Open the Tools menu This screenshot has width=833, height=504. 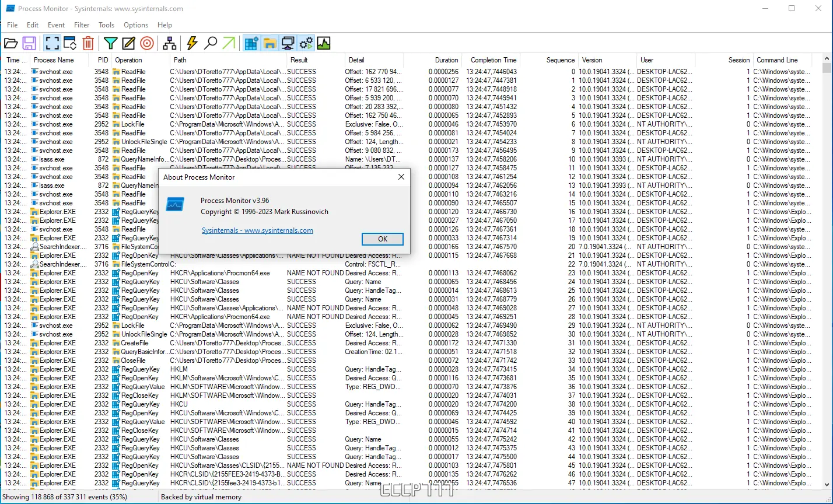click(107, 25)
